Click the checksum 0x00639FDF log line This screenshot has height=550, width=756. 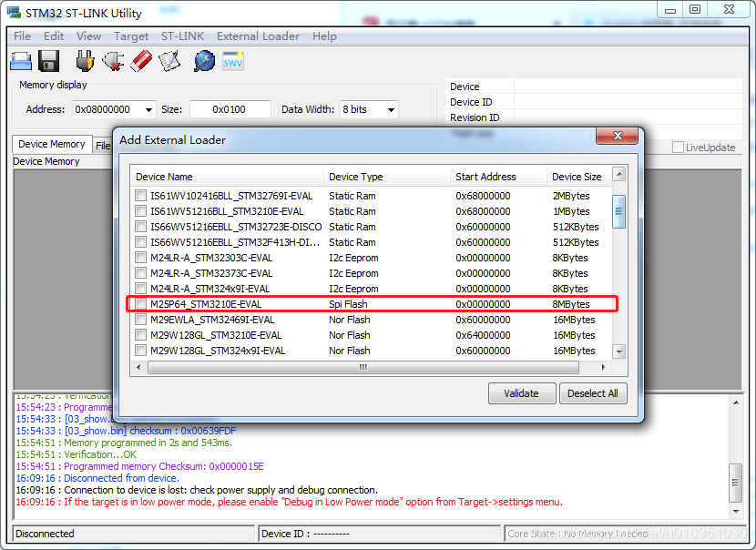point(127,431)
